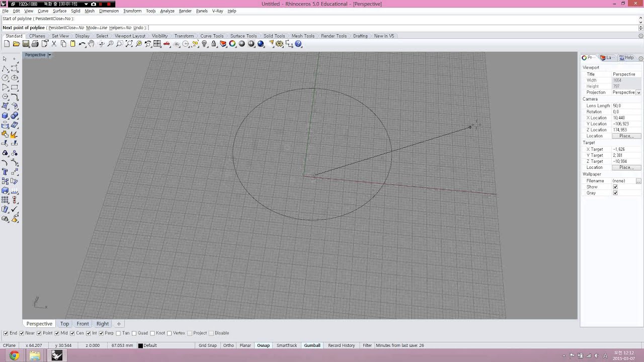Viewport: 644px width, 362px height.
Task: Click the Undo arrow icon
Action: 82,44
